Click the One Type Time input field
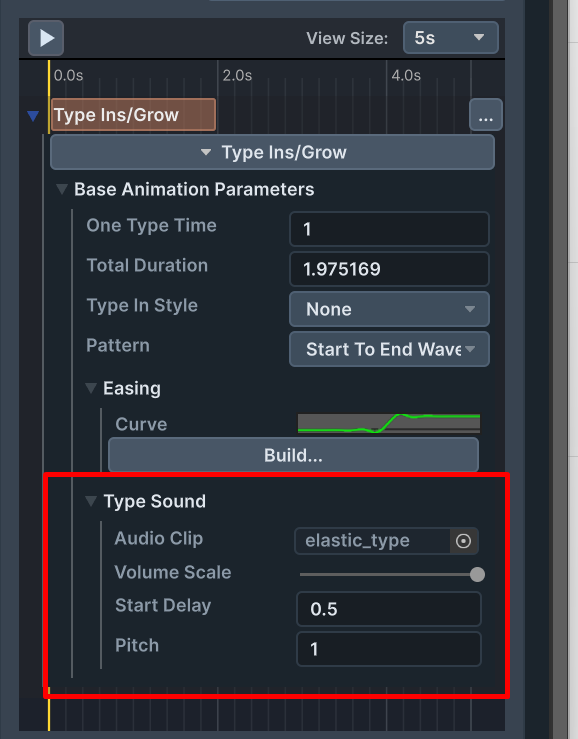This screenshot has width=578, height=739. tap(389, 229)
